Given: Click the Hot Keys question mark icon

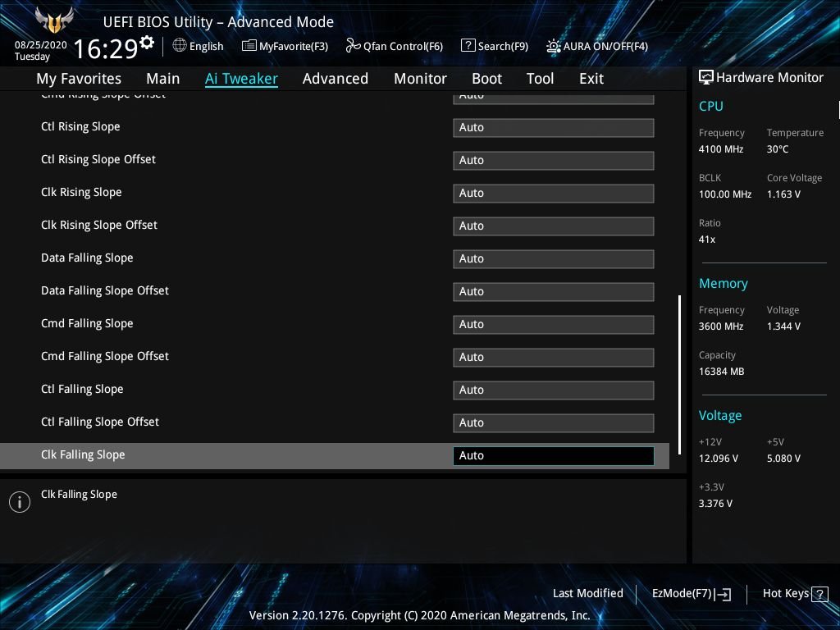Looking at the screenshot, I should click(819, 594).
